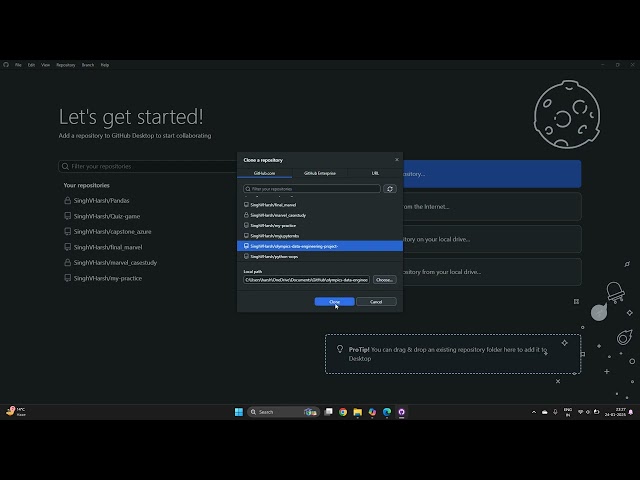
Task: Click the search magnifier in the main filter box
Action: coord(65,166)
